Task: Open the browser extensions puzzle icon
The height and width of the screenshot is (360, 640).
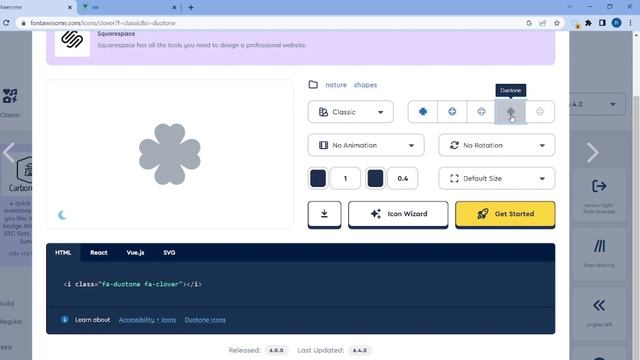Action: click(588, 23)
